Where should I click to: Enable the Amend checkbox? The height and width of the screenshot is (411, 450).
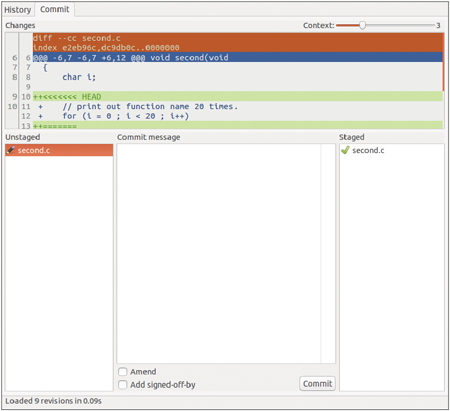click(x=123, y=371)
